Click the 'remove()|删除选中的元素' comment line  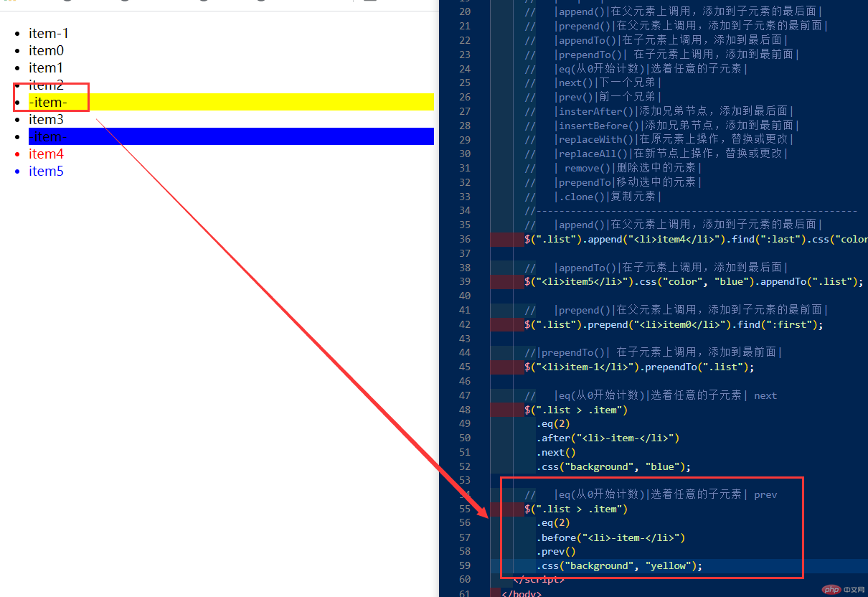click(x=613, y=168)
